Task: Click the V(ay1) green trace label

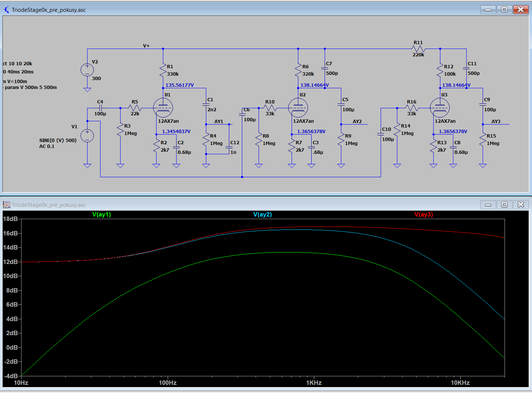Action: [x=102, y=215]
